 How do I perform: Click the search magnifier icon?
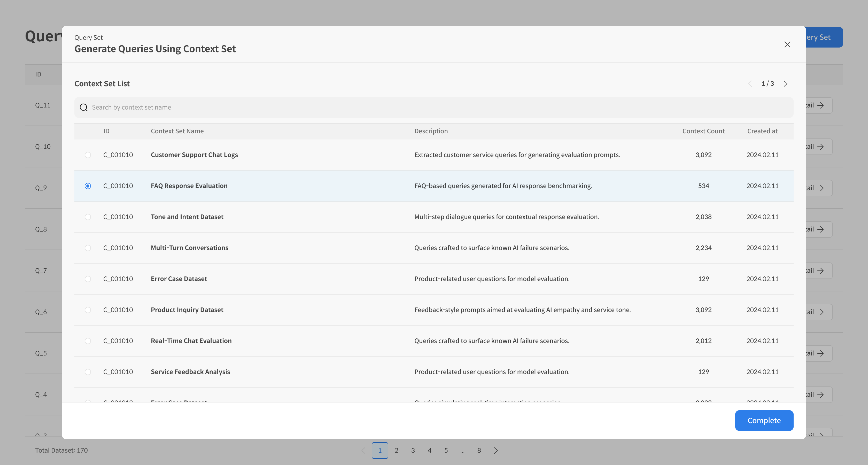(x=83, y=107)
